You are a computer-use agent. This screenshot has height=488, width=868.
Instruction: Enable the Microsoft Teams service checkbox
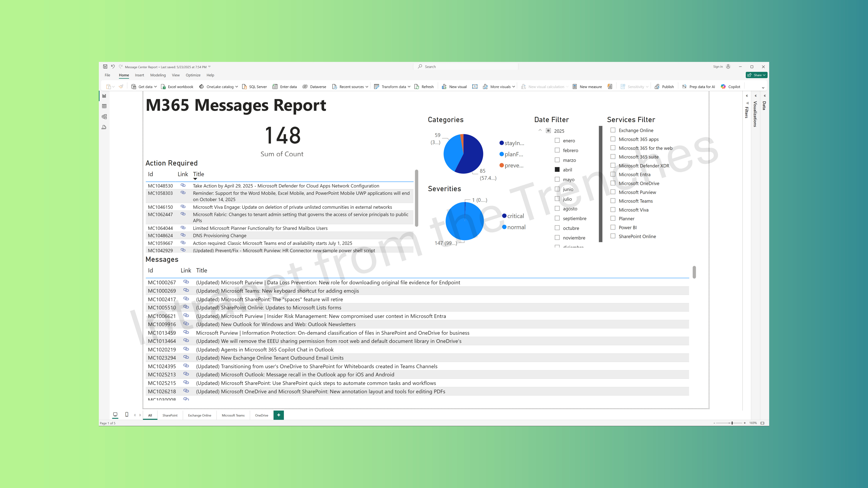(x=613, y=201)
